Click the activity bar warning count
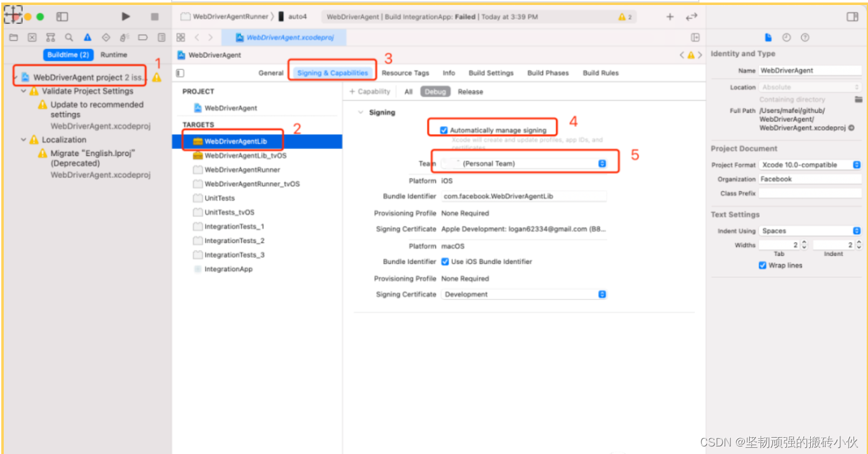 click(x=625, y=17)
